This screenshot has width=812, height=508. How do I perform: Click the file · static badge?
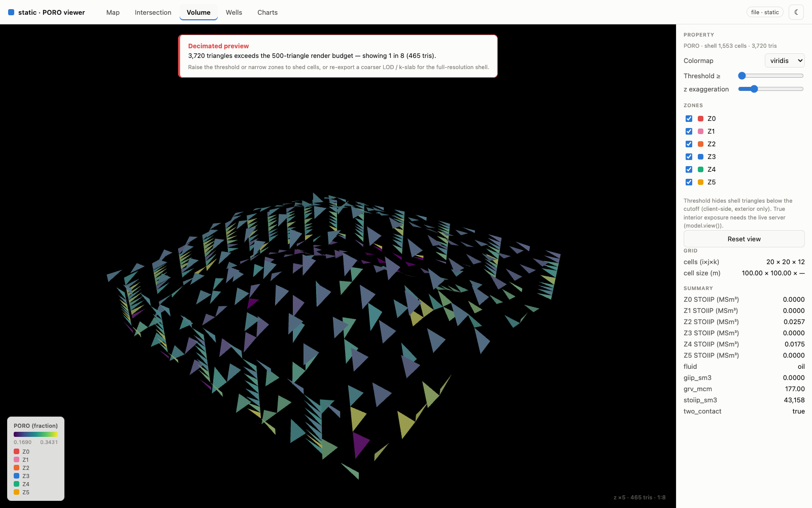pos(765,12)
